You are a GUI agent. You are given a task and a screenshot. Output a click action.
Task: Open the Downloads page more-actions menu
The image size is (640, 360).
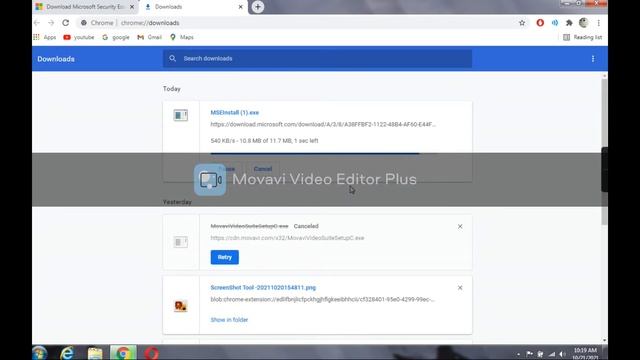[593, 59]
